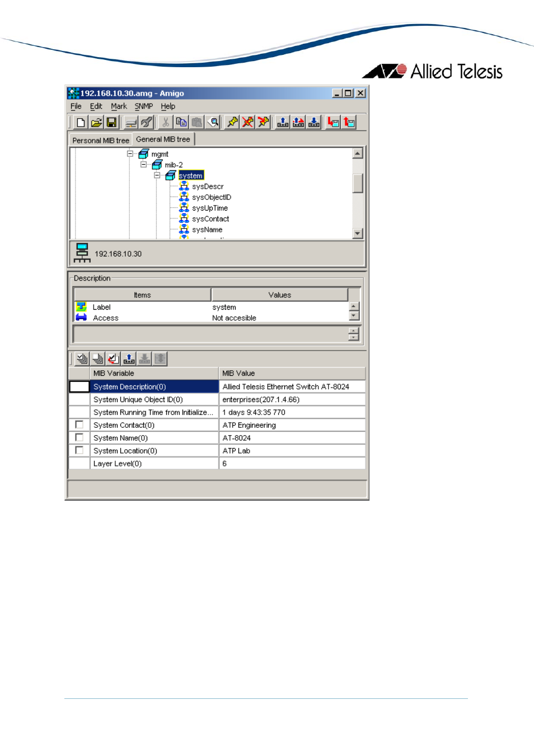
Task: Click the 192.168.10.30 network device icon
Action: coord(82,253)
